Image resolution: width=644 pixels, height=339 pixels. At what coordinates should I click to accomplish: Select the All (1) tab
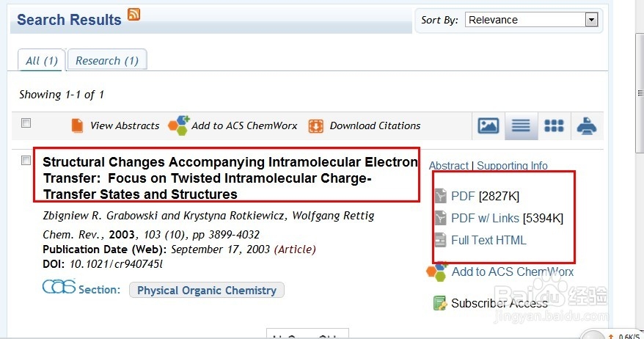(x=41, y=61)
